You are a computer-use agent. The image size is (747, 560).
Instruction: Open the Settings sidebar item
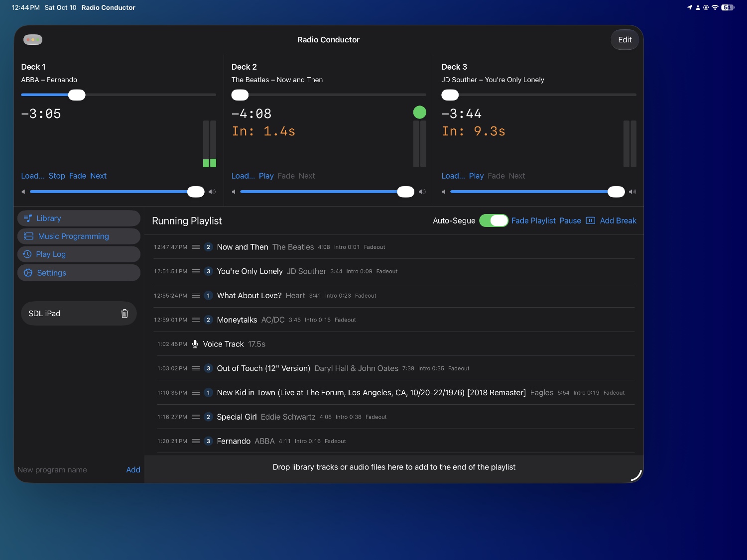pyautogui.click(x=79, y=273)
